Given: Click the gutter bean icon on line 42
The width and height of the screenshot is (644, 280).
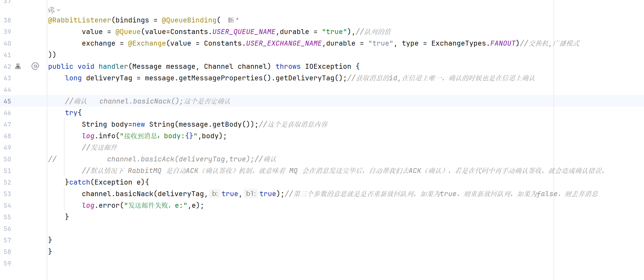Looking at the screenshot, I should (18, 66).
